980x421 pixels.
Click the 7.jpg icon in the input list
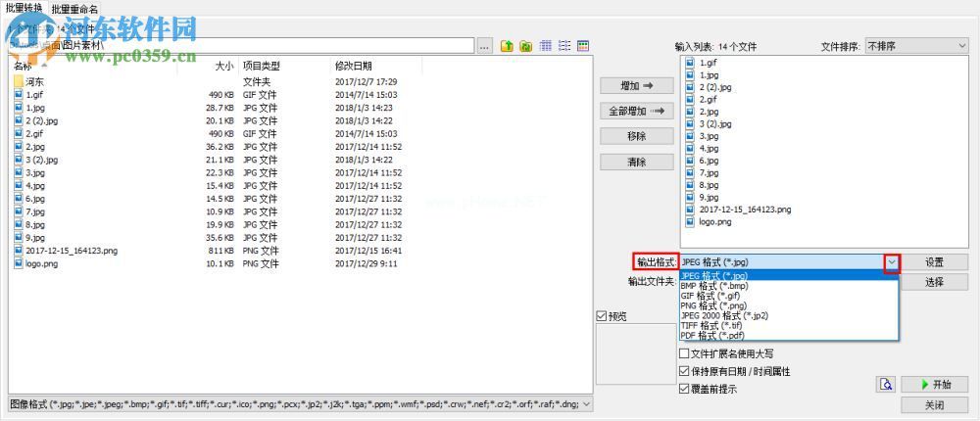[x=690, y=172]
